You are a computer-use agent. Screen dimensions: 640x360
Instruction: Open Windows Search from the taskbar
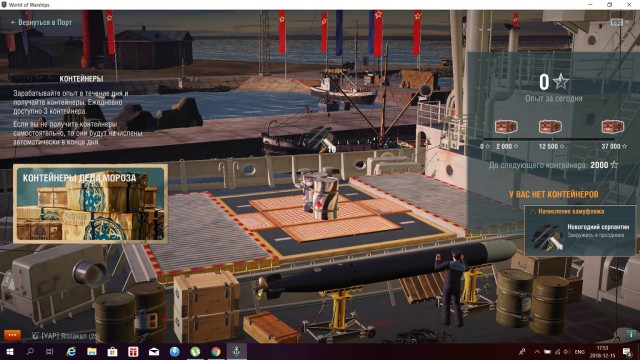(x=30, y=351)
